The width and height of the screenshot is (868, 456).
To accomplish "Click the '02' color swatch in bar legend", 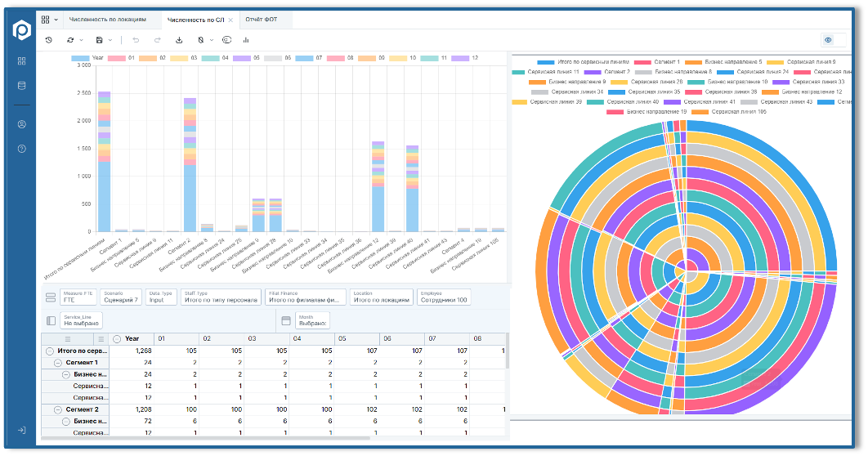I will tap(147, 59).
